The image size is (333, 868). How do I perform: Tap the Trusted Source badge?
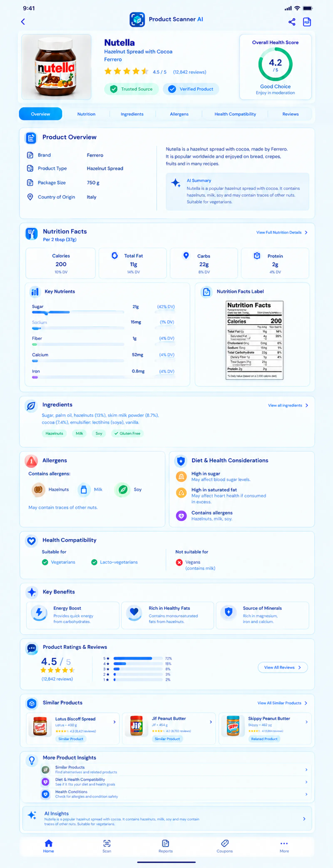(x=131, y=89)
